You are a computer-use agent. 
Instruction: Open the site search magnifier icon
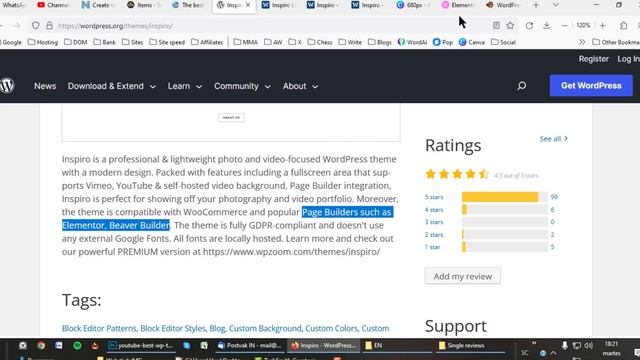tap(522, 86)
